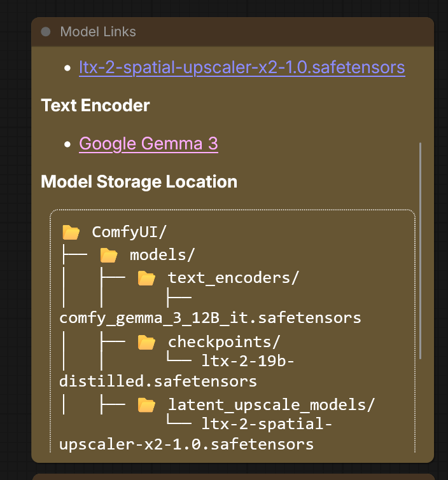
Task: Click the latent_upscale_models/ folder label
Action: [x=271, y=404]
